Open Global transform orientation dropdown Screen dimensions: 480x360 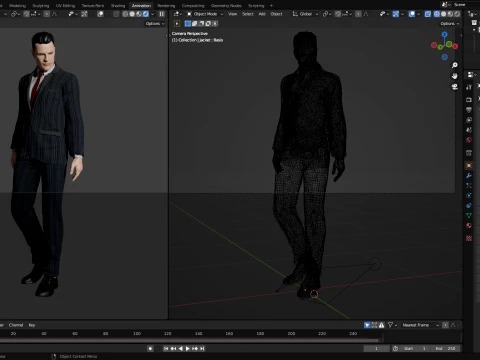305,14
